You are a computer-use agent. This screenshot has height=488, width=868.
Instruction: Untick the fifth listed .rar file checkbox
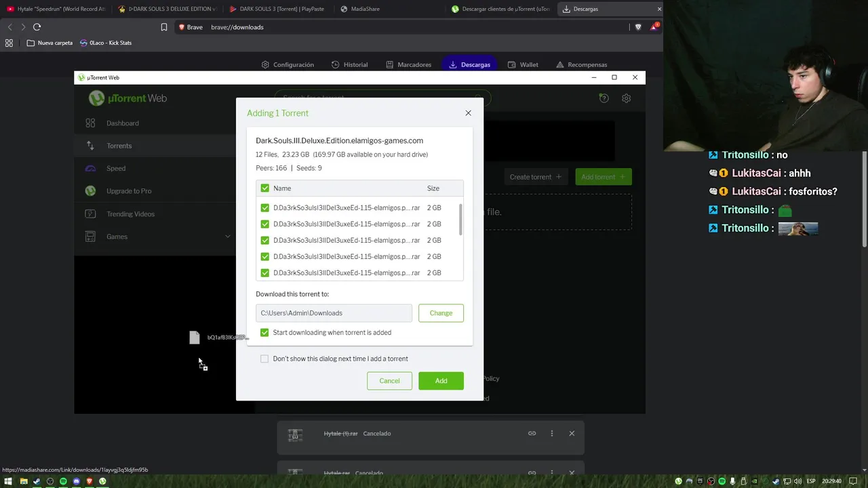click(x=264, y=273)
